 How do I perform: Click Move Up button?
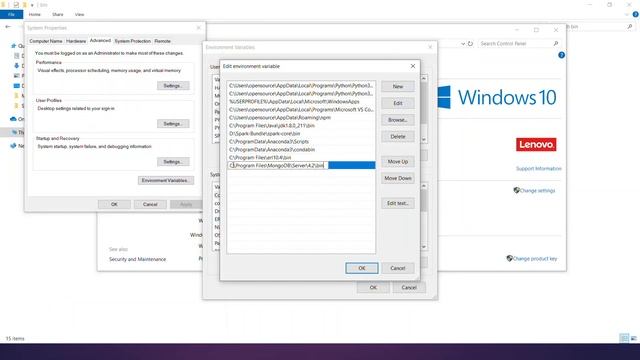pos(398,162)
